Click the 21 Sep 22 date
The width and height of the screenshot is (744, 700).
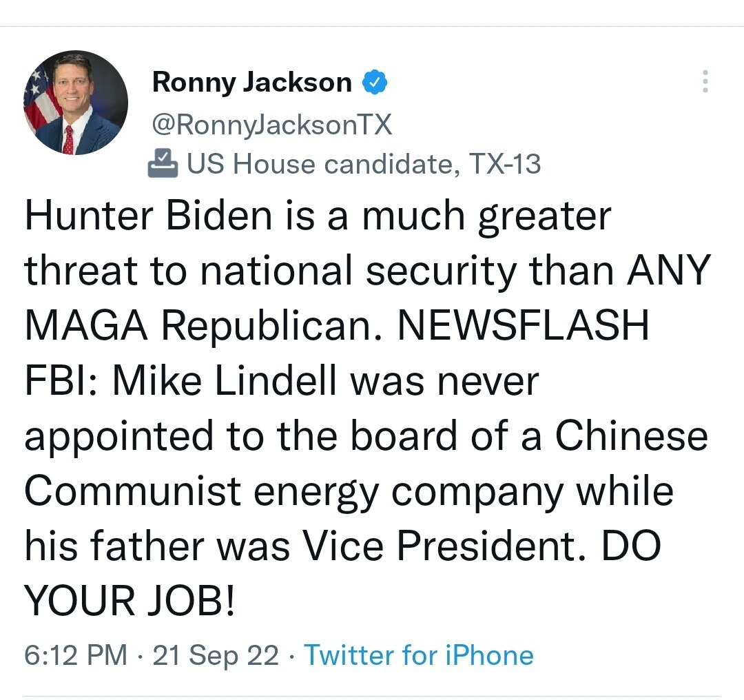tap(216, 655)
